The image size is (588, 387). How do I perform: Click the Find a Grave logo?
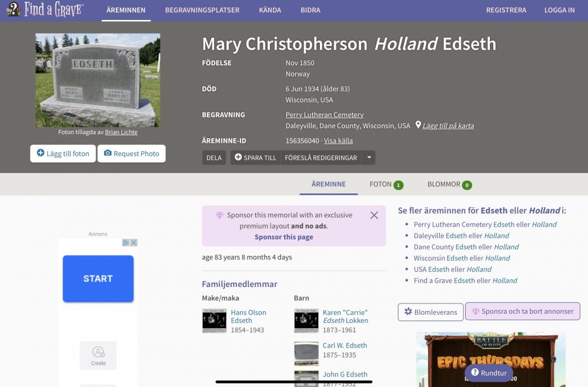[x=45, y=10]
